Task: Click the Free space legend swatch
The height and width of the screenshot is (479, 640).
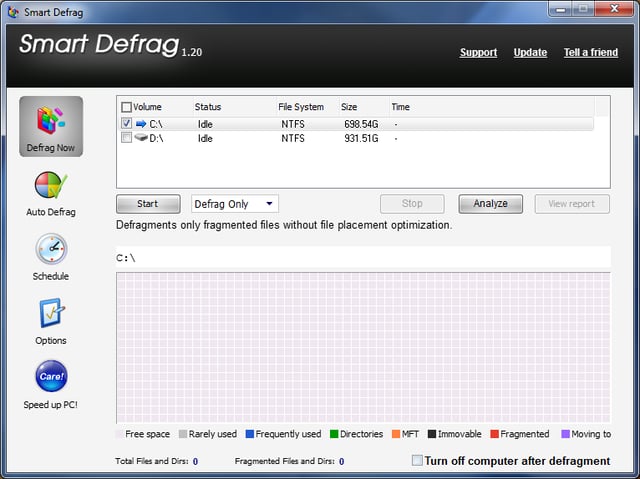Action: coord(120,434)
